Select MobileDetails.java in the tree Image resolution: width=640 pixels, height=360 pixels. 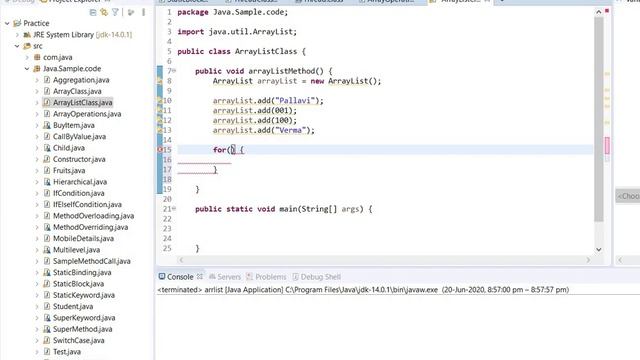pyautogui.click(x=83, y=238)
